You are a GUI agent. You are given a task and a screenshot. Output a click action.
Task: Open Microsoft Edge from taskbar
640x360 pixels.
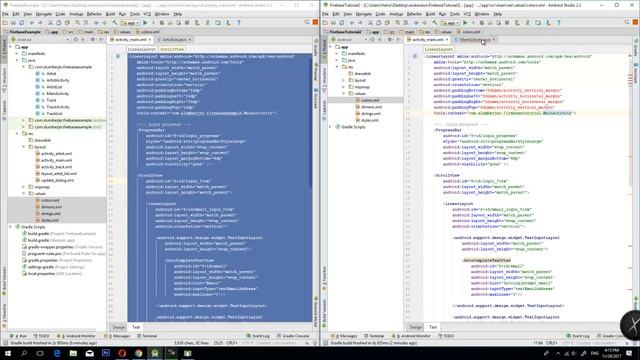(x=57, y=353)
